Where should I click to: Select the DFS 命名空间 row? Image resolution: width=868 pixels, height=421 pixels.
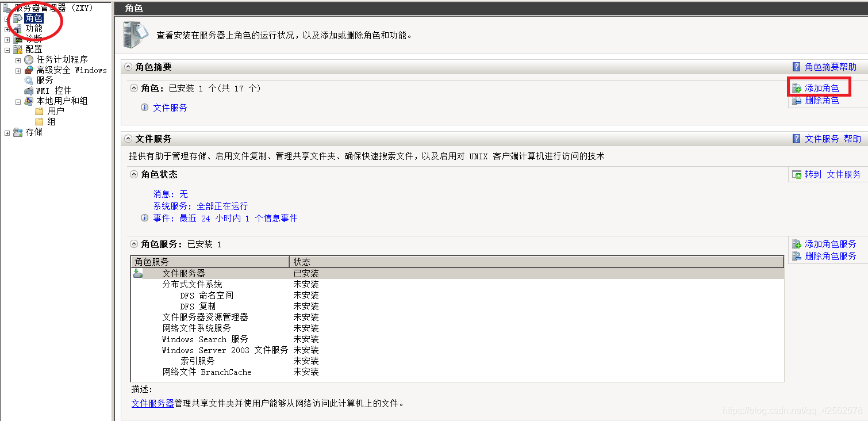[x=458, y=295]
